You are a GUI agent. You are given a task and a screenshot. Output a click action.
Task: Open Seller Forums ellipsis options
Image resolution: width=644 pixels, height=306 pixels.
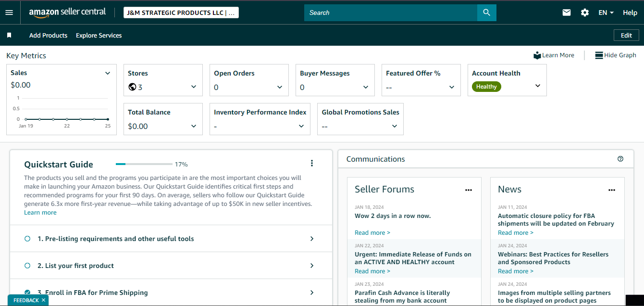point(469,190)
